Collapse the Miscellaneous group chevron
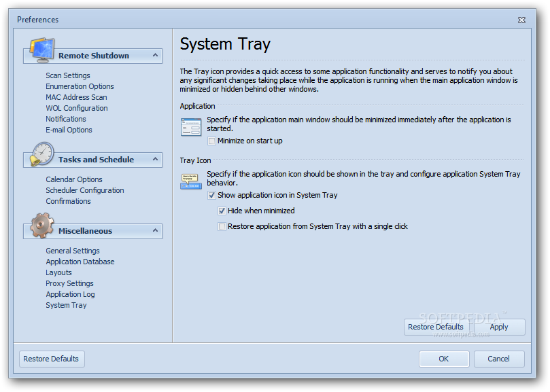The height and width of the screenshot is (392, 550). tap(155, 230)
